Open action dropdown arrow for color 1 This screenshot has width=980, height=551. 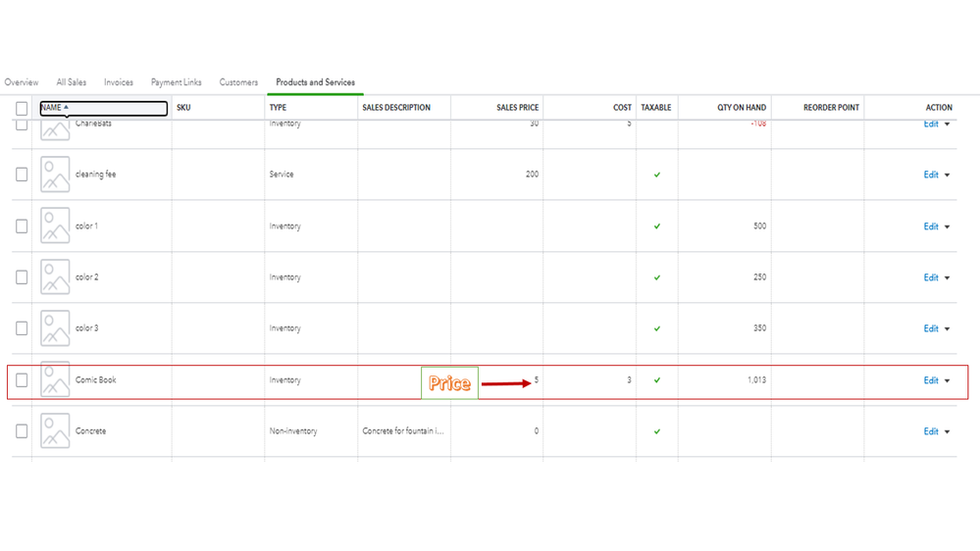[x=947, y=226]
